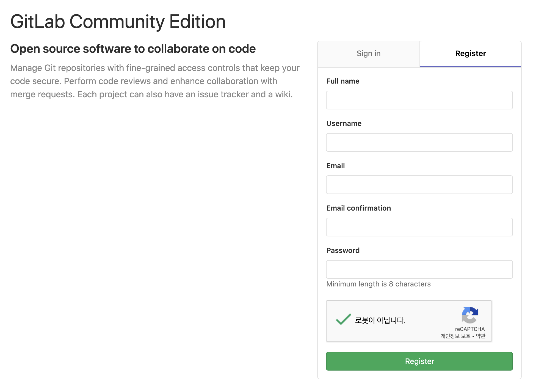536x392 pixels.
Task: Click the 'Email confirmation' label
Action: click(x=358, y=208)
